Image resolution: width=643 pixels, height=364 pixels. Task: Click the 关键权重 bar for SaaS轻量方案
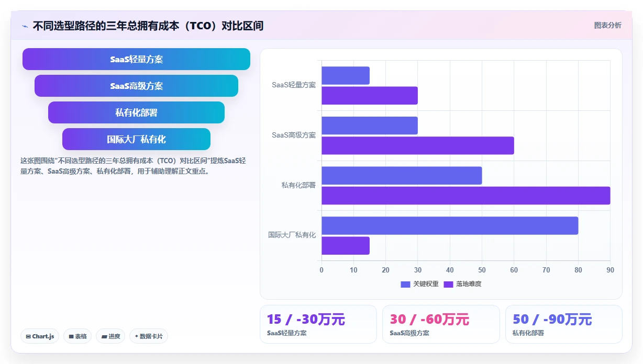coord(346,75)
